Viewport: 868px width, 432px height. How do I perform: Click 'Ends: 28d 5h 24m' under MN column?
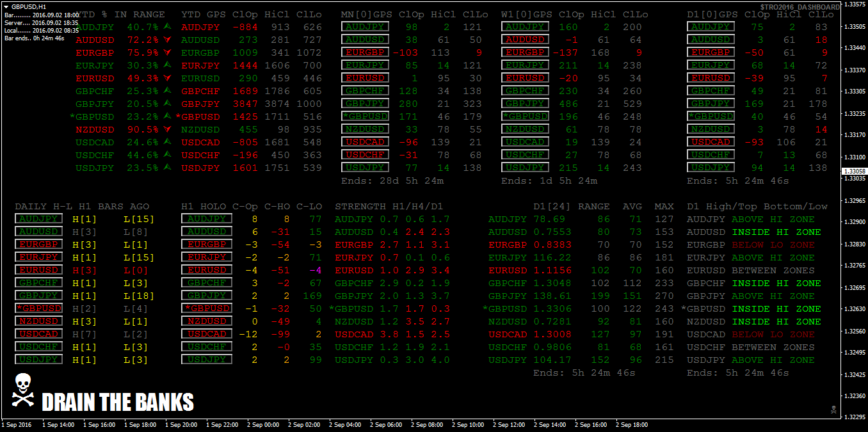392,180
